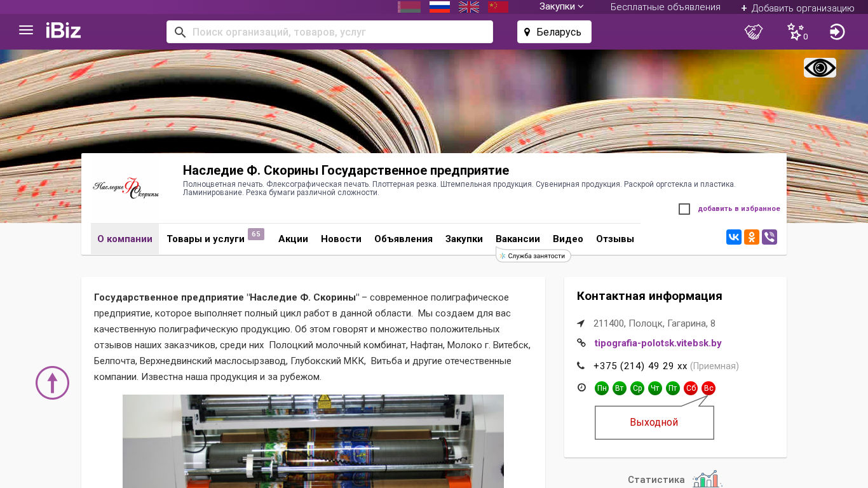Open the hamburger menu

[x=26, y=30]
